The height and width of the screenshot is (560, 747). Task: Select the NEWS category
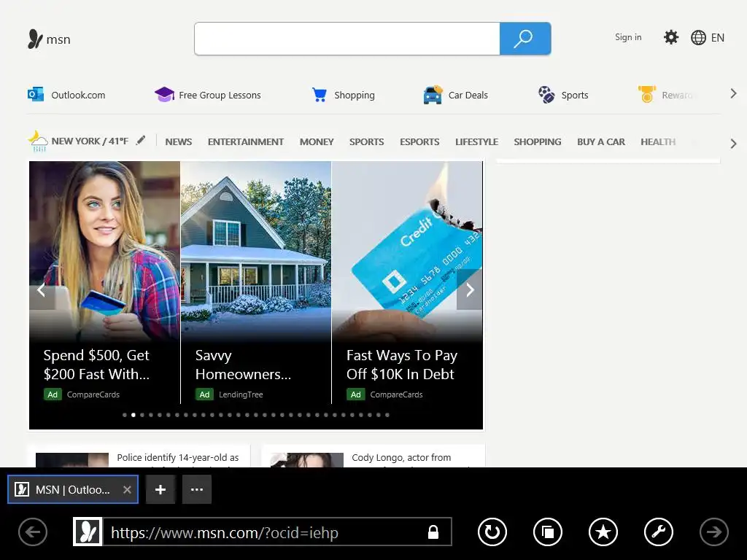tap(179, 142)
